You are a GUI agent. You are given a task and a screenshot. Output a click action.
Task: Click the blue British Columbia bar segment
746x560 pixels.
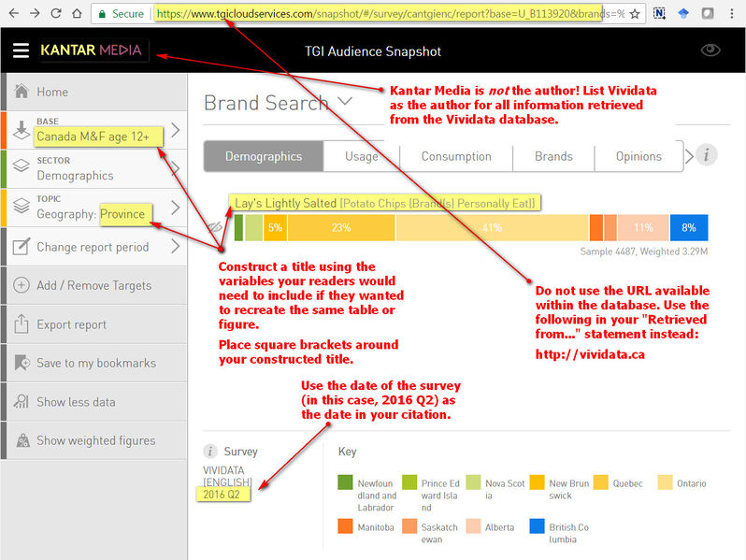tap(689, 227)
